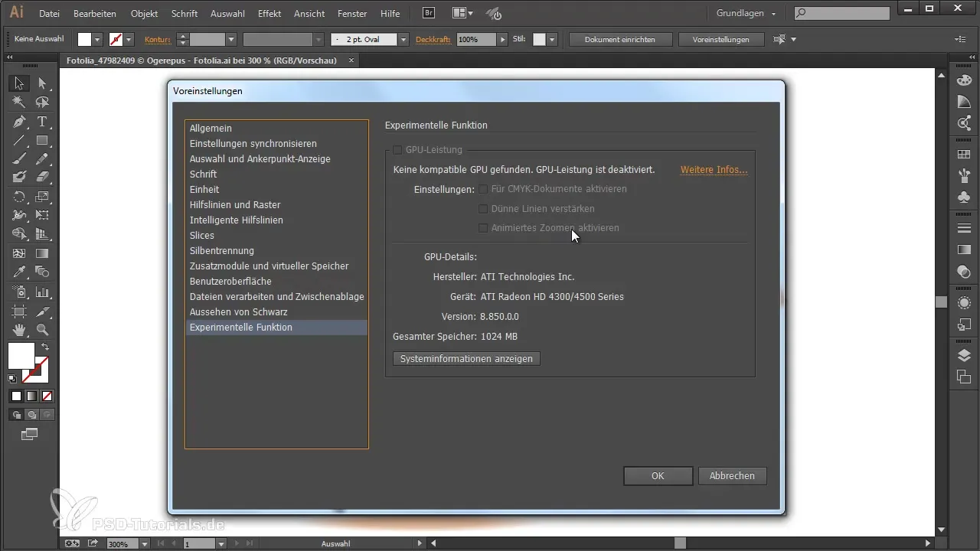This screenshot has height=551, width=980.
Task: Select the Eraser tool
Action: click(42, 177)
